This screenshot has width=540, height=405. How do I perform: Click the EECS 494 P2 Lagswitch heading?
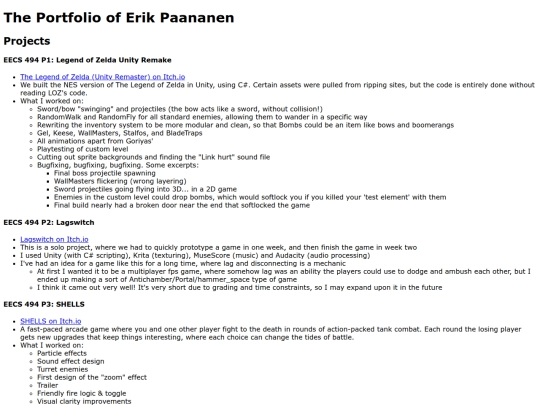pyautogui.click(x=49, y=222)
